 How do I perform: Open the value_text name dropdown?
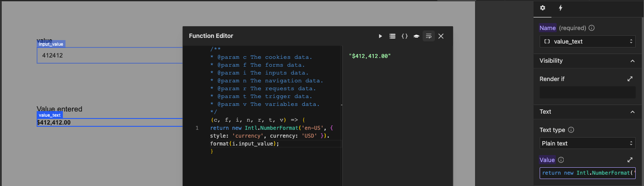588,41
